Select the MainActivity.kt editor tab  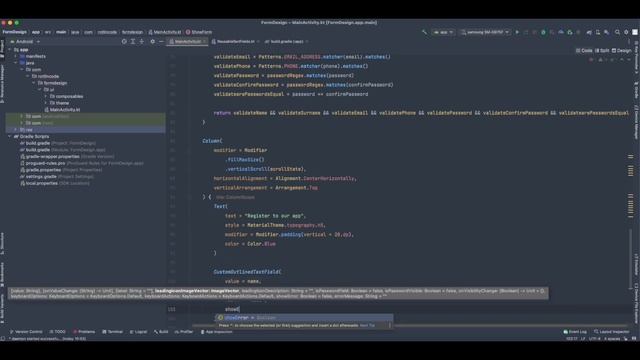188,41
